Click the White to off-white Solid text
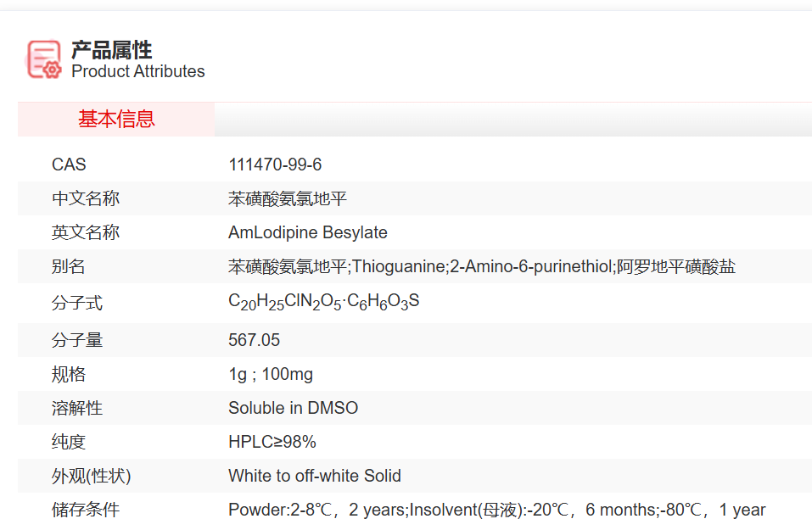812x530 pixels. pos(315,476)
